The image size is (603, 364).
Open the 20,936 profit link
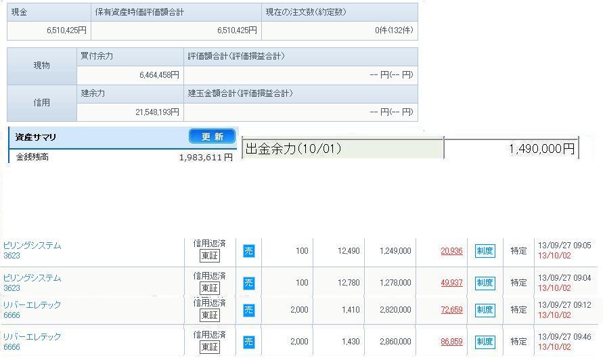451,250
